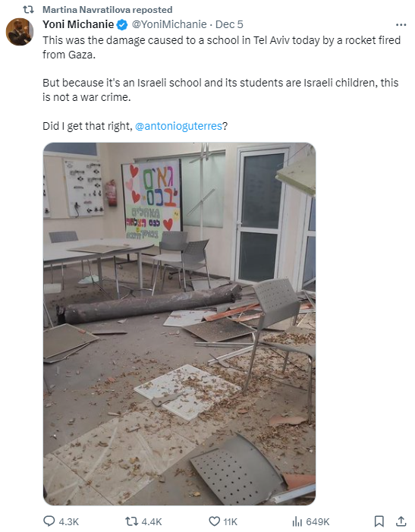Open the Yoni Michanie display name
This screenshot has height=532, width=415.
(78, 24)
